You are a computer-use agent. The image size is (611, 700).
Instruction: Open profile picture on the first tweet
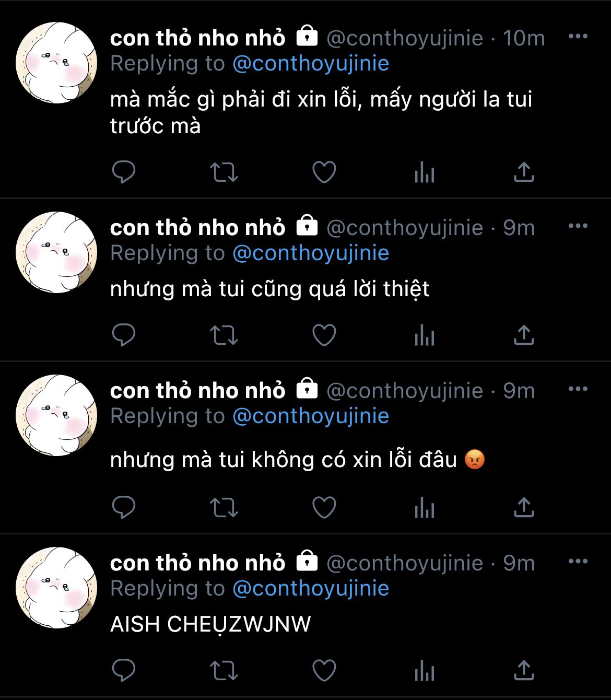[56, 63]
